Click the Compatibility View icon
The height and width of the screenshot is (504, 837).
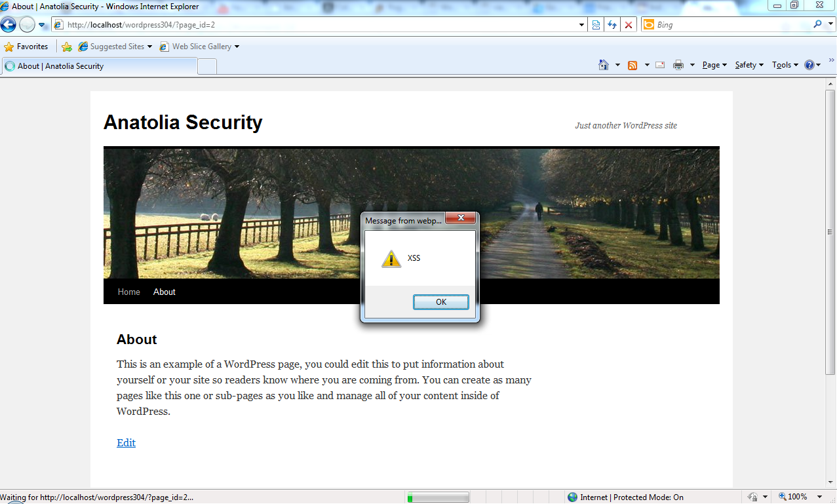coord(596,25)
